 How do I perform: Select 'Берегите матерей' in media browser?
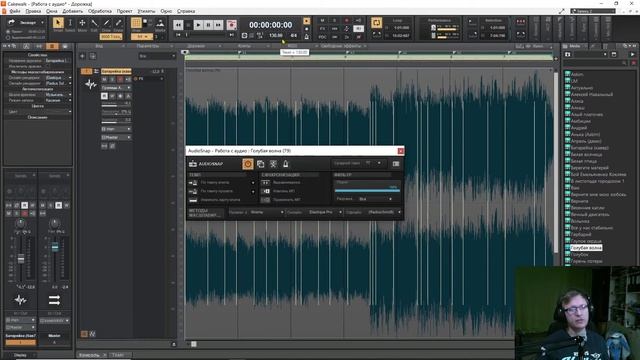pyautogui.click(x=589, y=168)
